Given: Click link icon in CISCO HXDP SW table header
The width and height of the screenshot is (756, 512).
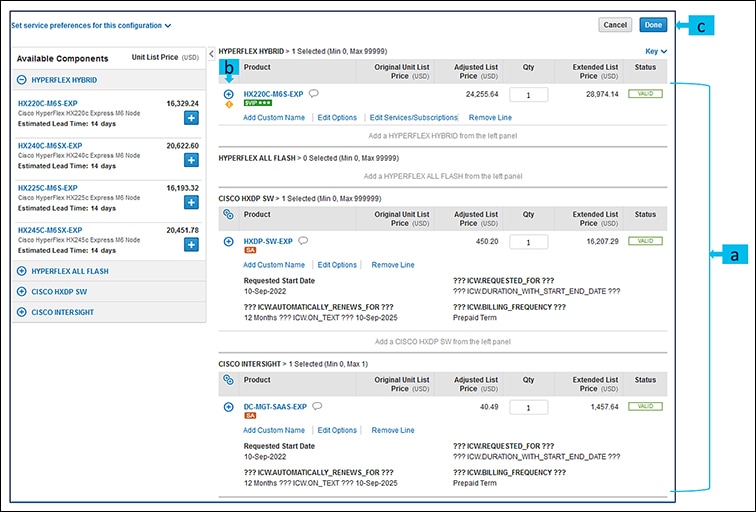Looking at the screenshot, I should tap(229, 215).
